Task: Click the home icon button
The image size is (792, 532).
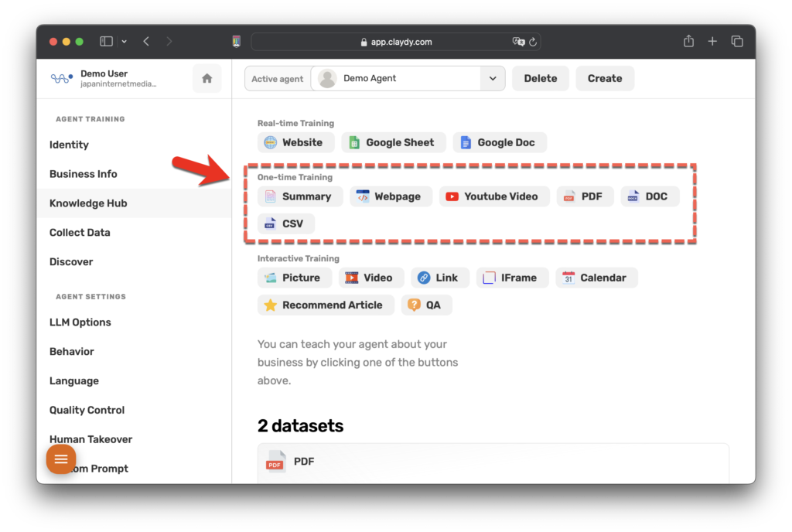Action: pyautogui.click(x=207, y=78)
